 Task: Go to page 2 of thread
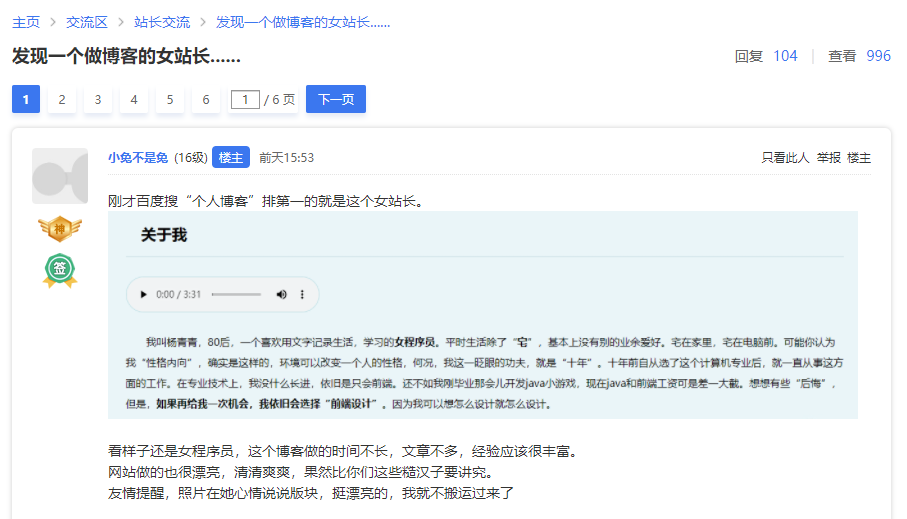pyautogui.click(x=62, y=99)
